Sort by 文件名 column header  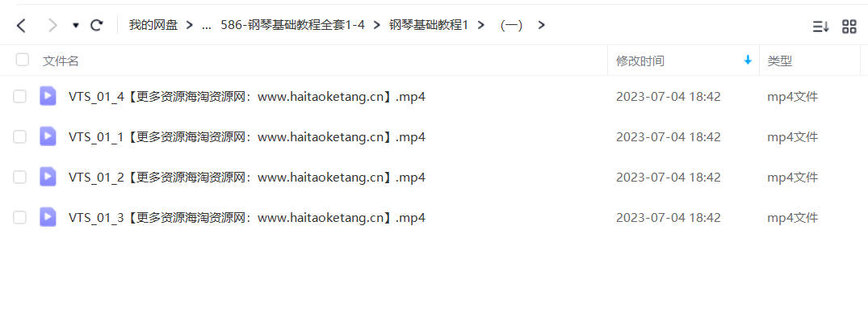[x=61, y=61]
